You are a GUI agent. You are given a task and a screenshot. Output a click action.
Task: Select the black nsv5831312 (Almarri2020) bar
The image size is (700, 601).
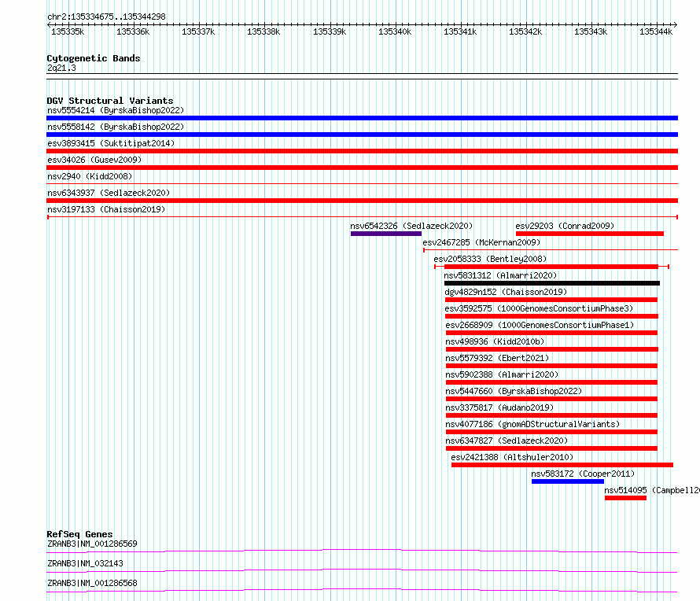[x=552, y=283]
